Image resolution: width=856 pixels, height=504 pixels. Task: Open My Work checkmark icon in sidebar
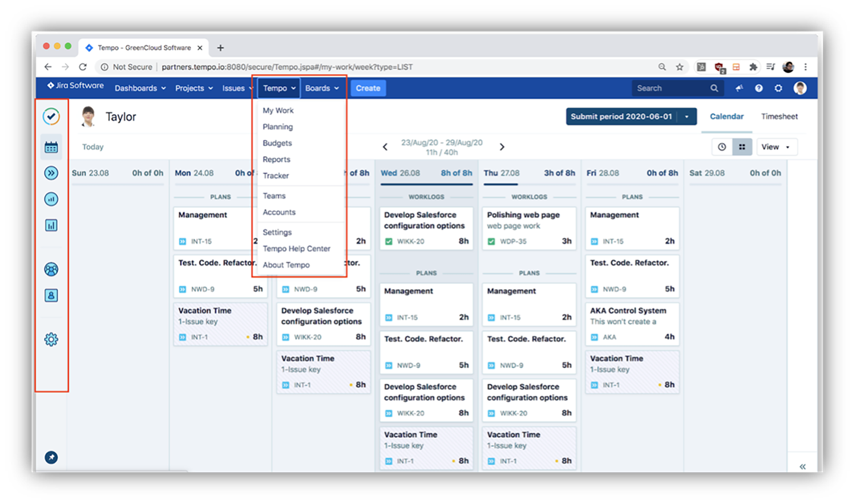pyautogui.click(x=51, y=116)
